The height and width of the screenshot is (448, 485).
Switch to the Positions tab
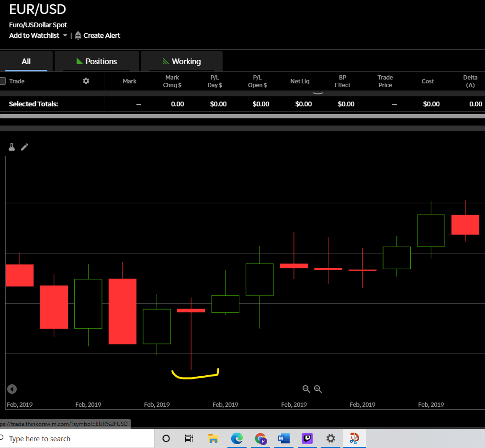pos(96,61)
